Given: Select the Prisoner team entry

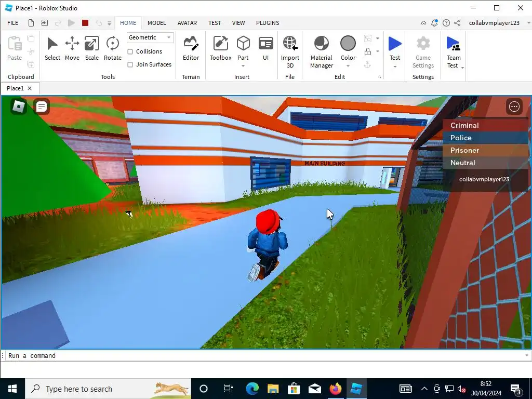Looking at the screenshot, I should tap(486, 150).
